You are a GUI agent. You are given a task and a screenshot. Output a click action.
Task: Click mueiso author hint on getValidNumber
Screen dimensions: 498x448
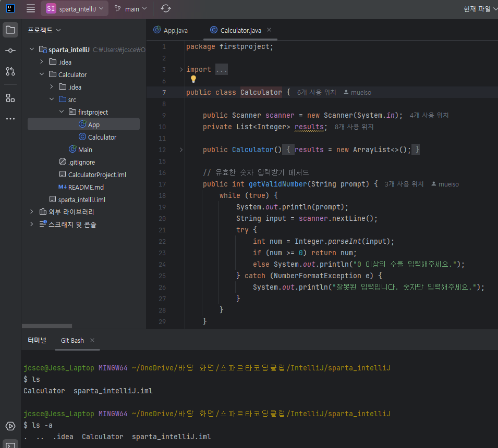(445, 184)
